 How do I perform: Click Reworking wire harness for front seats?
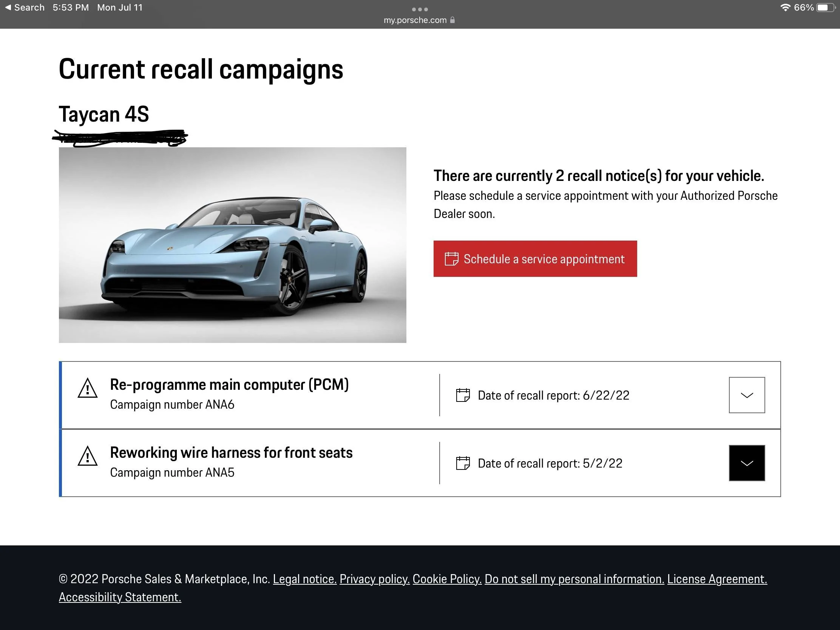[x=231, y=452]
